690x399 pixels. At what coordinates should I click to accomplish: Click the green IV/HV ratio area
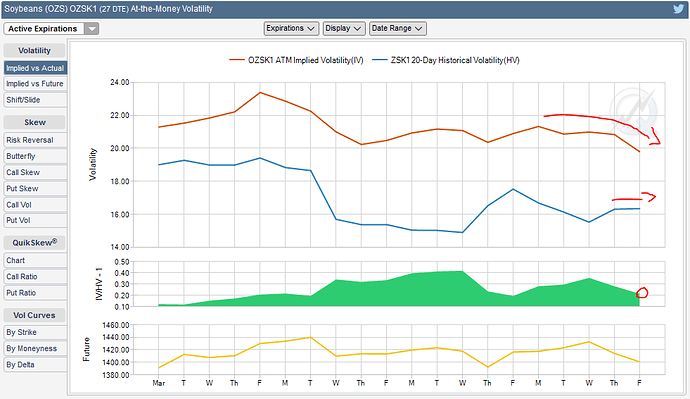[399, 291]
